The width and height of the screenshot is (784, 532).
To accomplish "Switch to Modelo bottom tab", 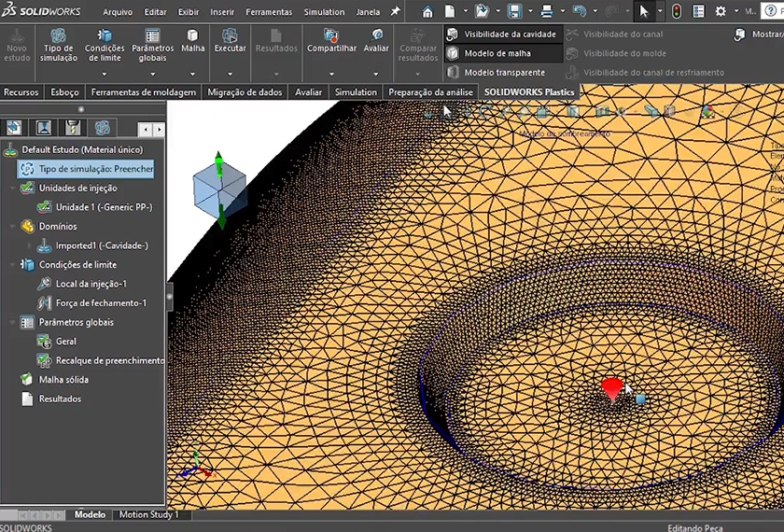I will click(90, 514).
